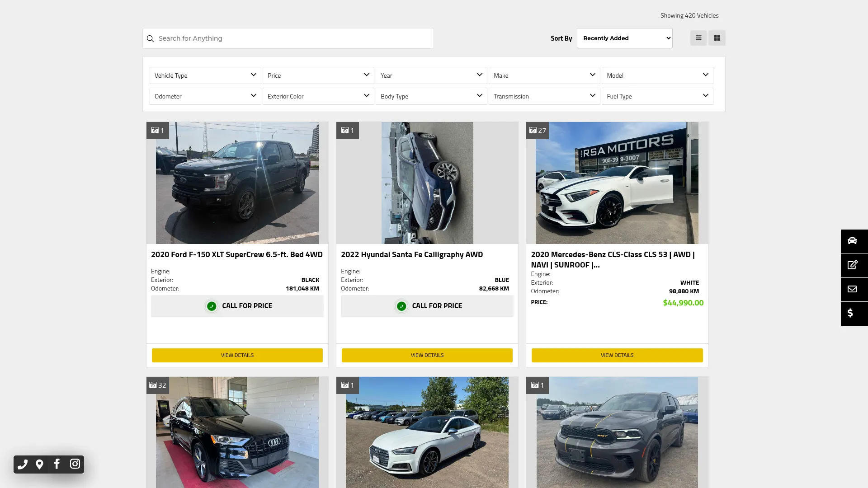
Task: Open the grey Dodge Durango photo
Action: pos(617,432)
